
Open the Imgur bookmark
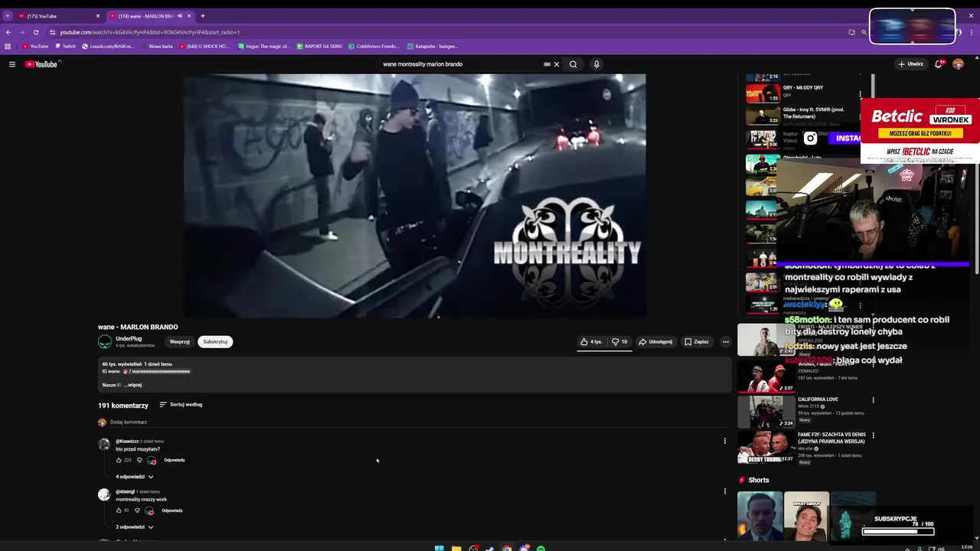click(264, 46)
